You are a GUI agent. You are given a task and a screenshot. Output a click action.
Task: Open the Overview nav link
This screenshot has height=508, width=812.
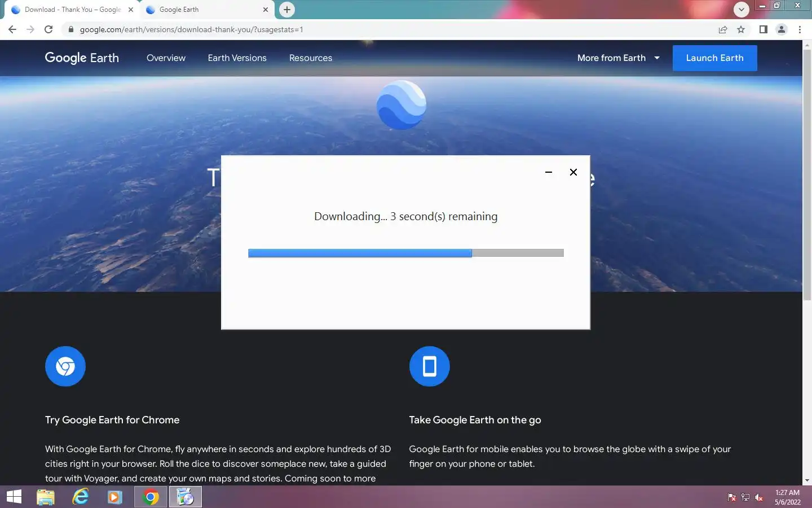166,58
